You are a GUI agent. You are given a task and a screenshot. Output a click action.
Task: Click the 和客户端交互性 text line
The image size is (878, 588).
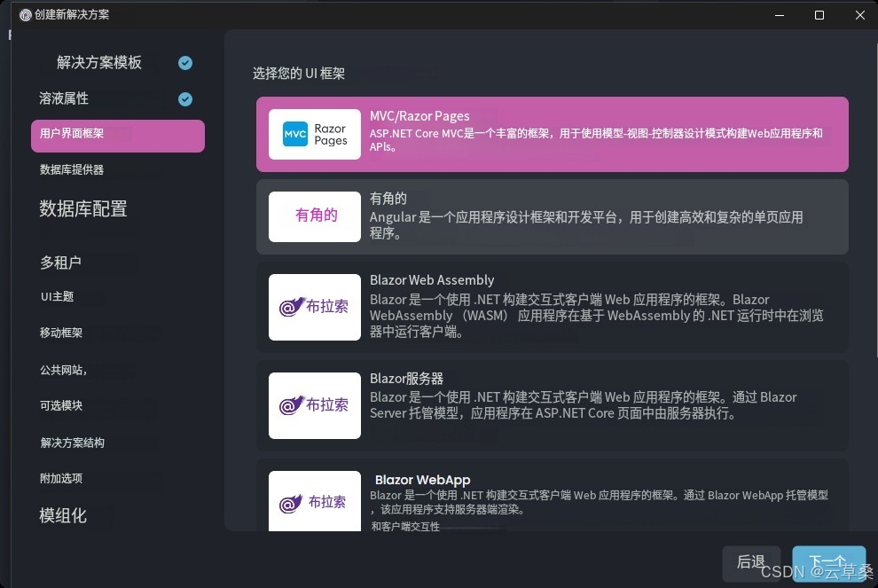click(405, 527)
